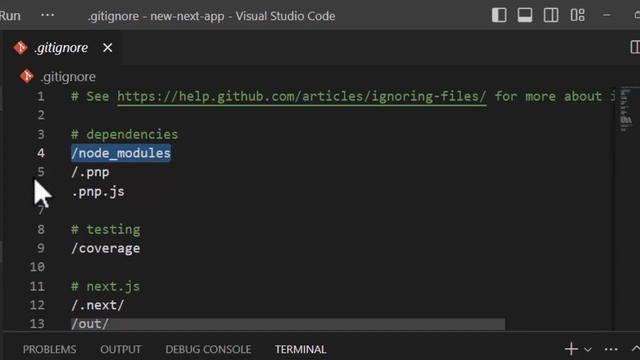The height and width of the screenshot is (360, 640).
Task: Click the '/coverage' line
Action: click(x=106, y=248)
